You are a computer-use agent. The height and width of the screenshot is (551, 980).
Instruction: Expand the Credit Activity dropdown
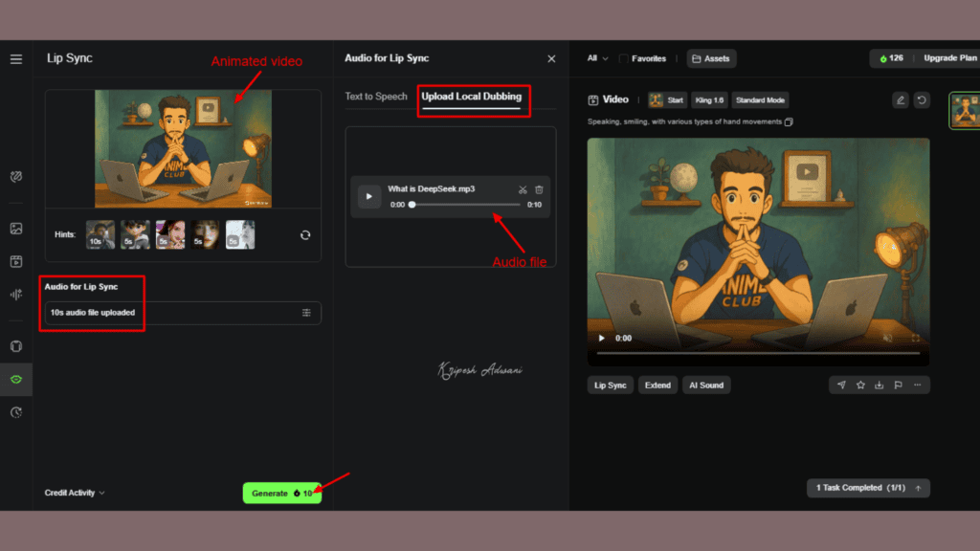coord(75,493)
